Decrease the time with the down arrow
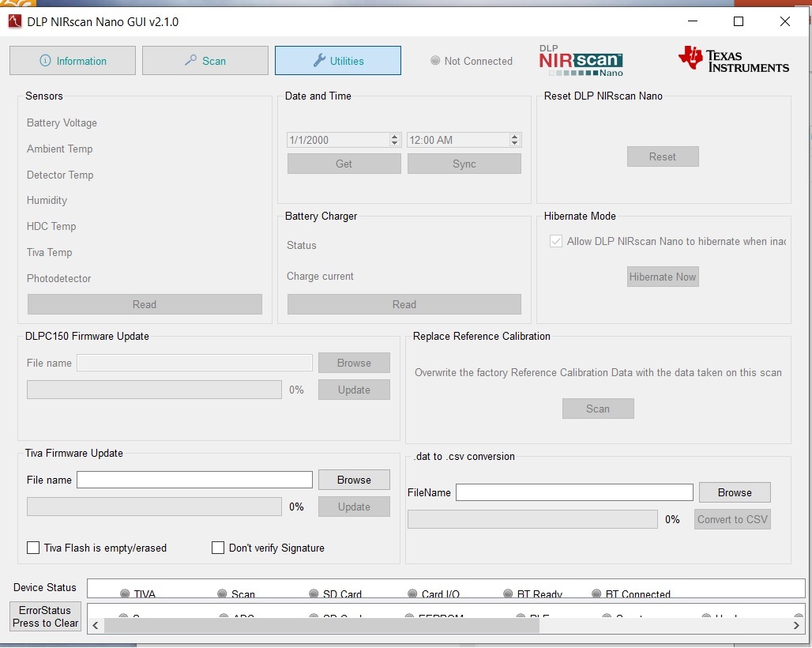The width and height of the screenshot is (812, 648). pyautogui.click(x=514, y=143)
